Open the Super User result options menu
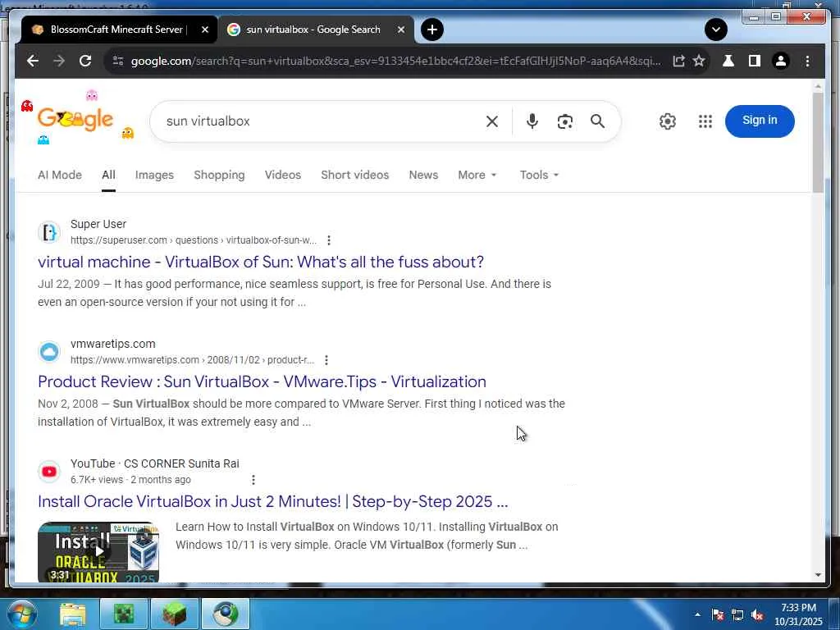Viewport: 840px width, 630px height. point(329,240)
